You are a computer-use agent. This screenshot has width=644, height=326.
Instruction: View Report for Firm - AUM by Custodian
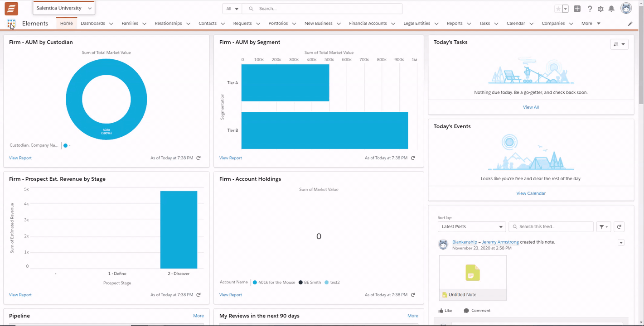pos(20,158)
